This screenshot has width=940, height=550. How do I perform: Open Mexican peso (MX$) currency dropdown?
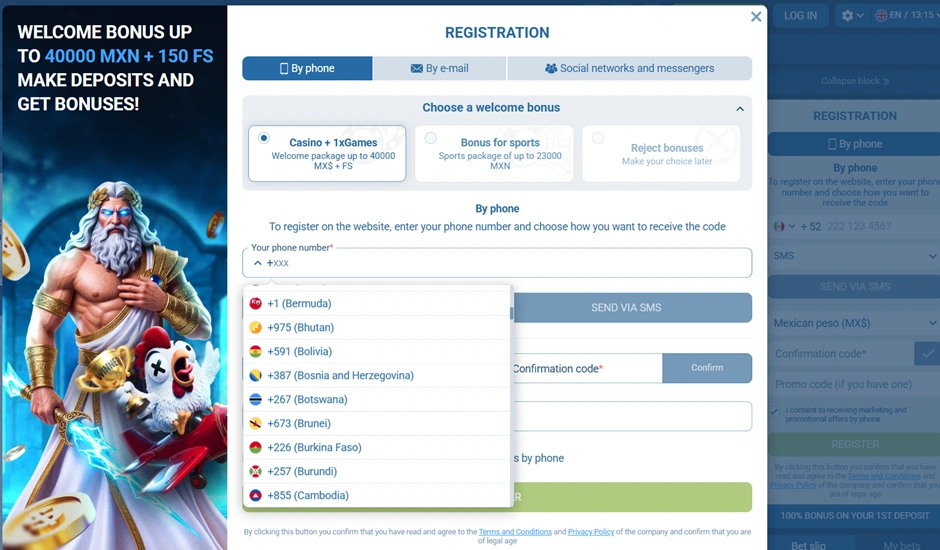pyautogui.click(x=855, y=323)
